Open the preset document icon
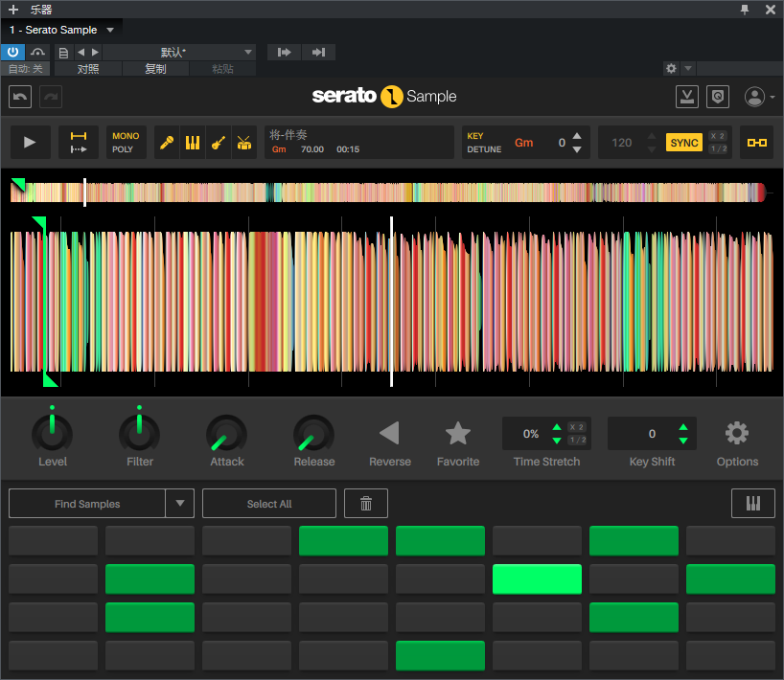Screen dimensions: 784x680 click(63, 53)
